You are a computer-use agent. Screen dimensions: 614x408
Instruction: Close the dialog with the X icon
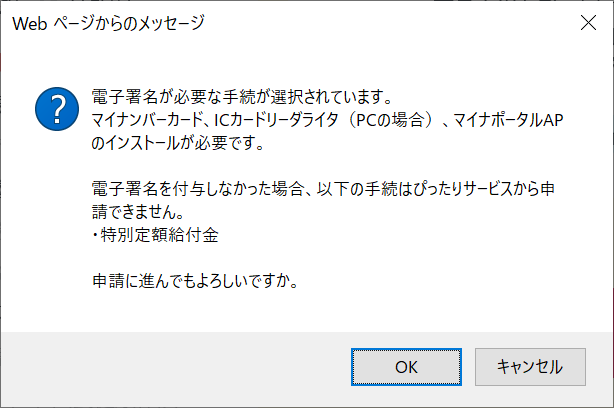(x=588, y=23)
